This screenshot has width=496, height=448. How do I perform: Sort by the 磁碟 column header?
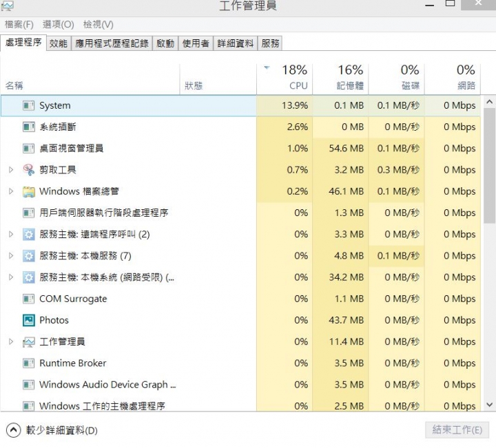[x=396, y=79]
